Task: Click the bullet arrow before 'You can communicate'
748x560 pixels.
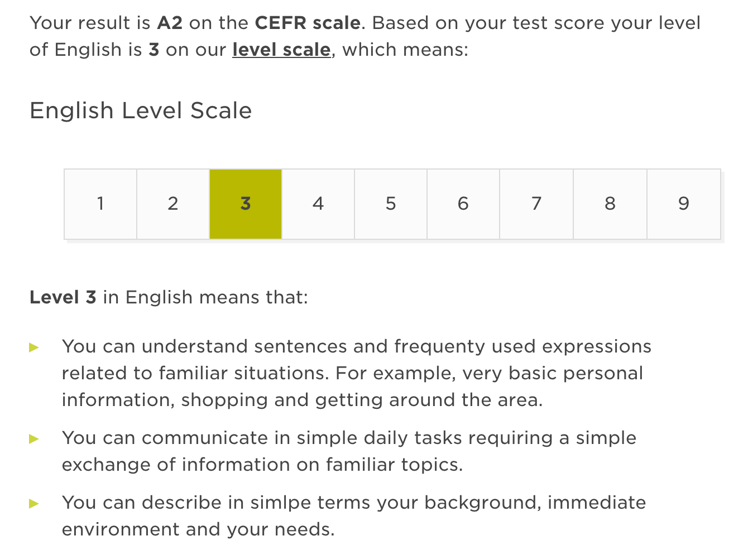Action: (x=34, y=439)
